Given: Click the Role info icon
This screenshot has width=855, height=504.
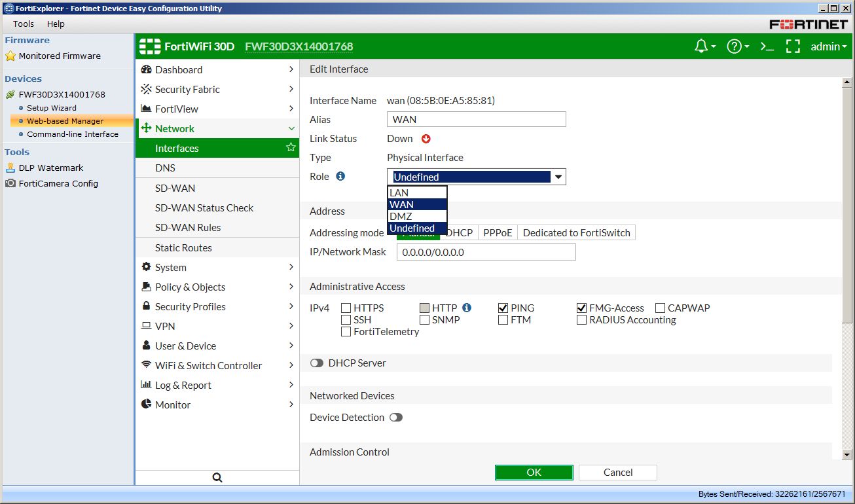Looking at the screenshot, I should (x=340, y=177).
